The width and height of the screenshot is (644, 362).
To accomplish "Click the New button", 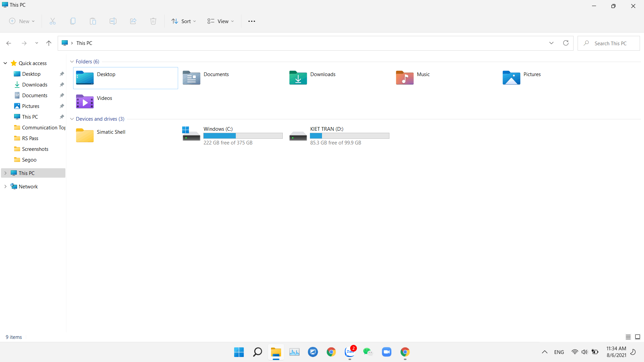I will (x=22, y=21).
